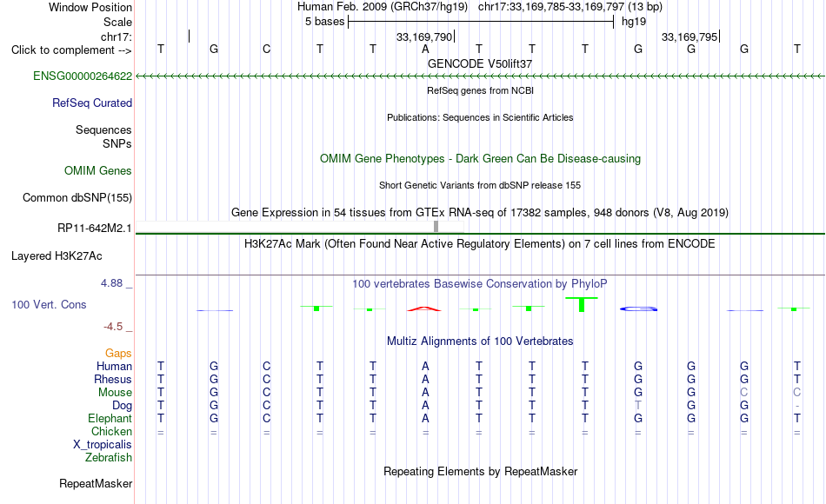Select the Dog species label
The height and width of the screenshot is (504, 826).
click(122, 406)
